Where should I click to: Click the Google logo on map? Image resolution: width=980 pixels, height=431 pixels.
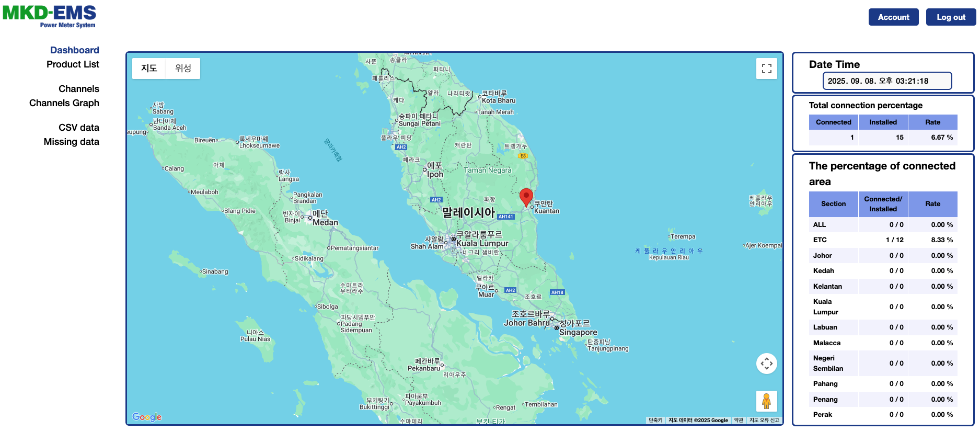click(147, 417)
